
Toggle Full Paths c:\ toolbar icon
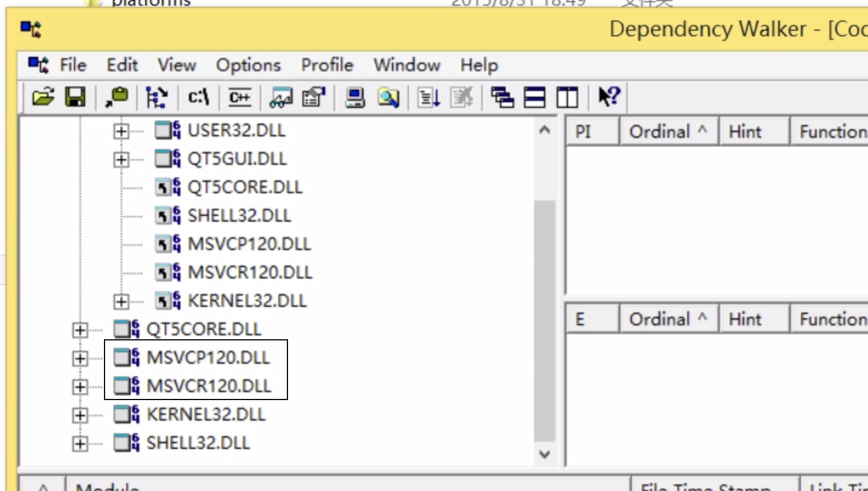pyautogui.click(x=198, y=97)
